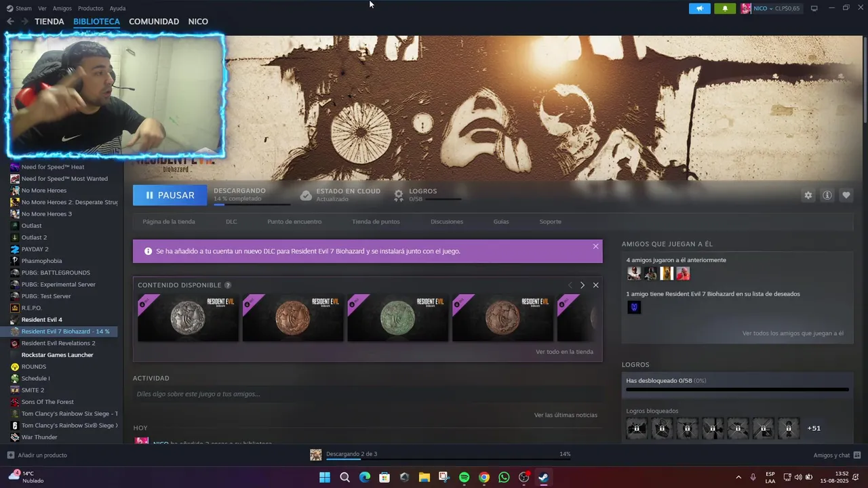Open the Amigos menu

point(62,8)
